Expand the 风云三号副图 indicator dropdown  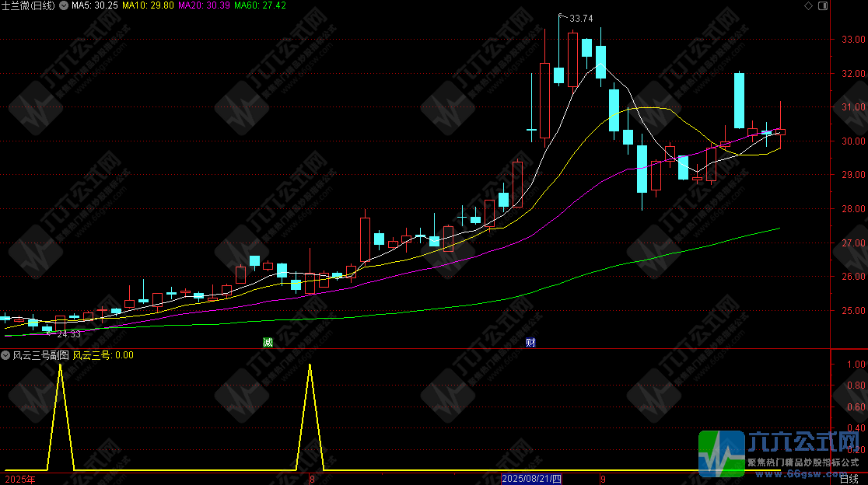[x=5, y=355]
